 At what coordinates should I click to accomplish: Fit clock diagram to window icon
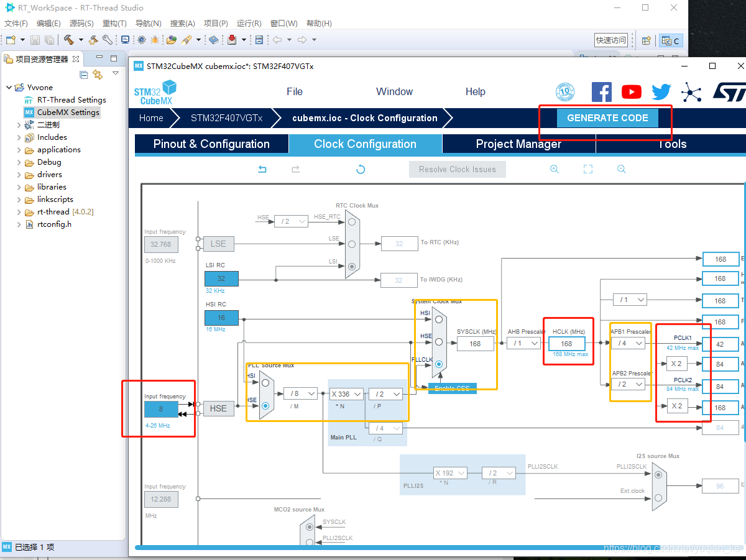click(x=588, y=170)
